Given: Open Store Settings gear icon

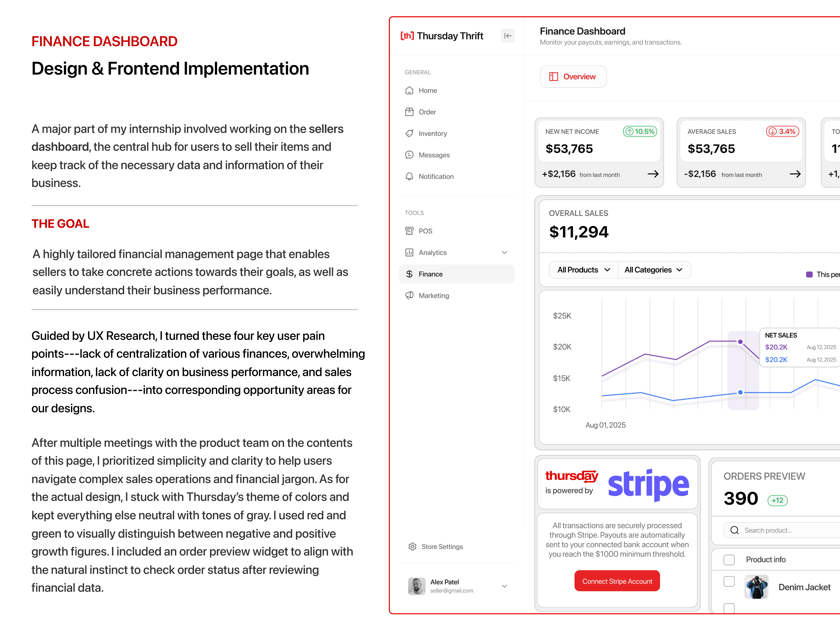Looking at the screenshot, I should (412, 547).
